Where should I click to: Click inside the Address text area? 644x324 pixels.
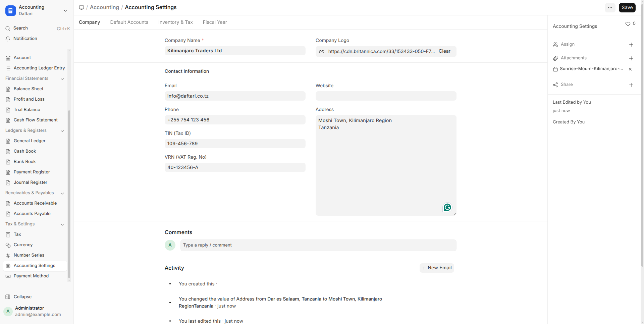click(x=386, y=165)
